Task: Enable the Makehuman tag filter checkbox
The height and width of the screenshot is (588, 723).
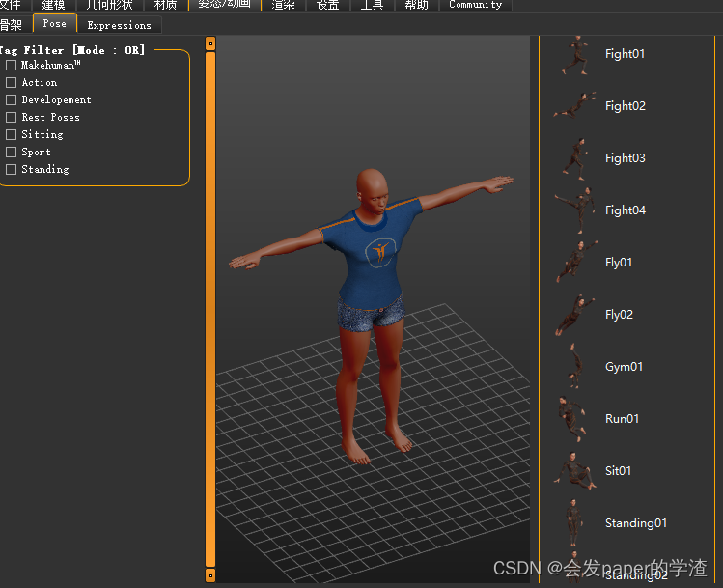Action: click(11, 65)
